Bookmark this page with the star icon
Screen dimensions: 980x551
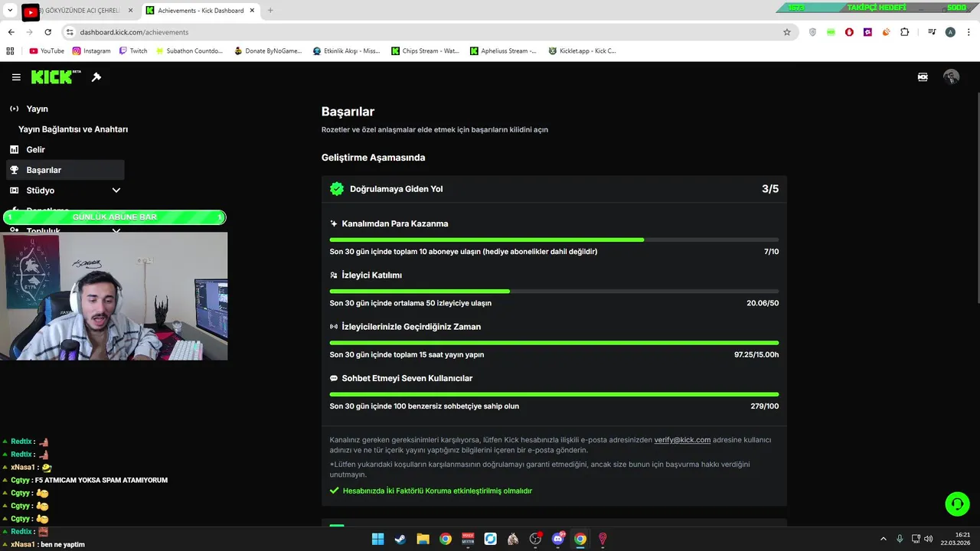786,32
